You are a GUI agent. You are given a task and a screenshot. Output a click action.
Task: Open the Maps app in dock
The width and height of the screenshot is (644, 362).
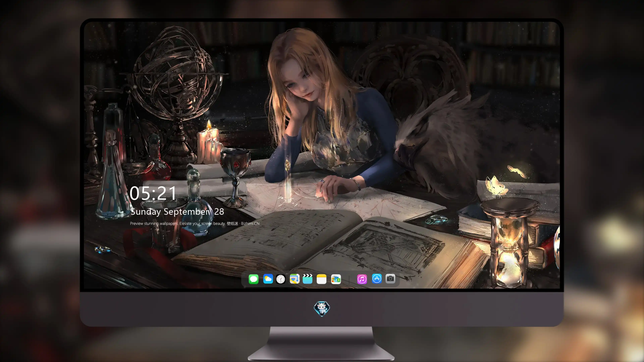294,279
